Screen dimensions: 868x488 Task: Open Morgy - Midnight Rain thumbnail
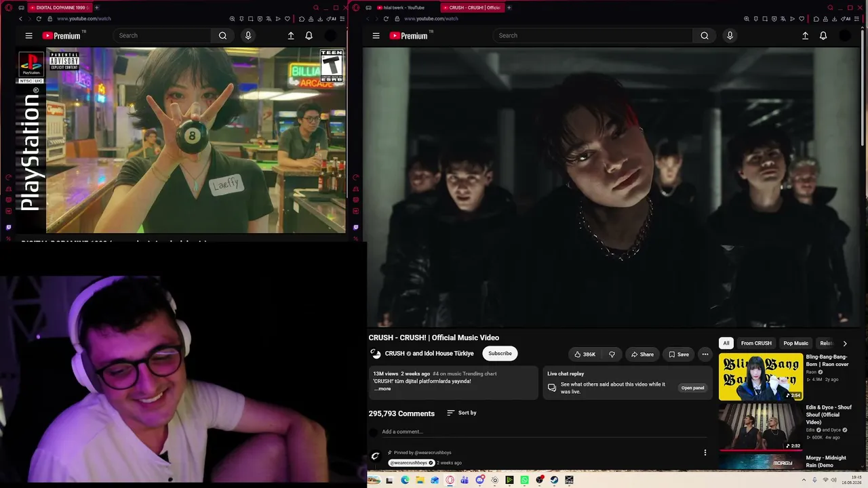(761, 462)
